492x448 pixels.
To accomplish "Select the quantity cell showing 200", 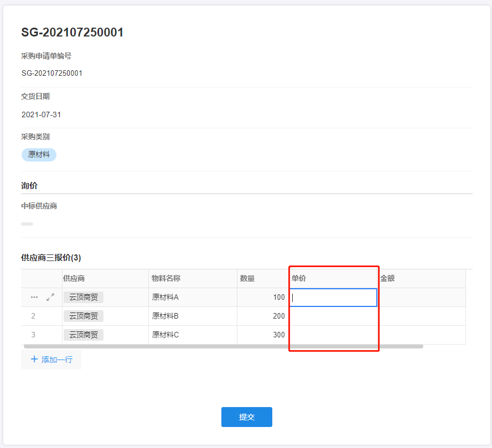I will [x=263, y=316].
